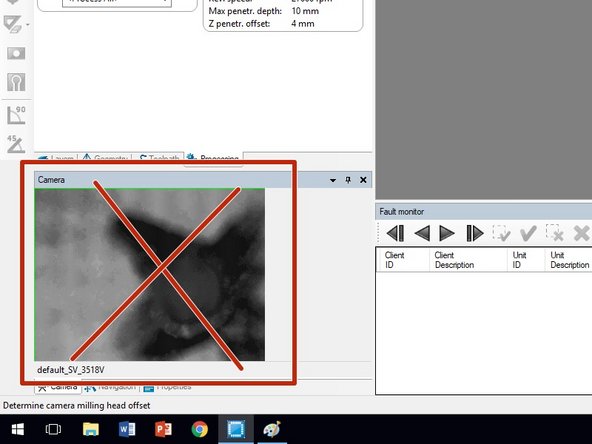The height and width of the screenshot is (444, 592).
Task: Open Task View from the taskbar
Action: point(53,429)
